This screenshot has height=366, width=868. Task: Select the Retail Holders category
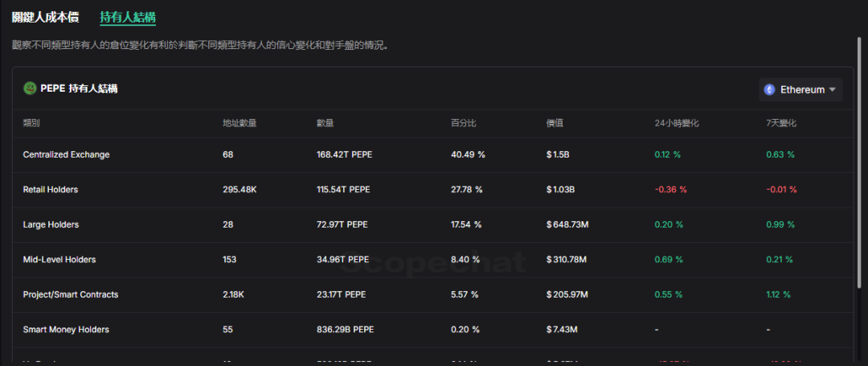pyautogui.click(x=51, y=190)
